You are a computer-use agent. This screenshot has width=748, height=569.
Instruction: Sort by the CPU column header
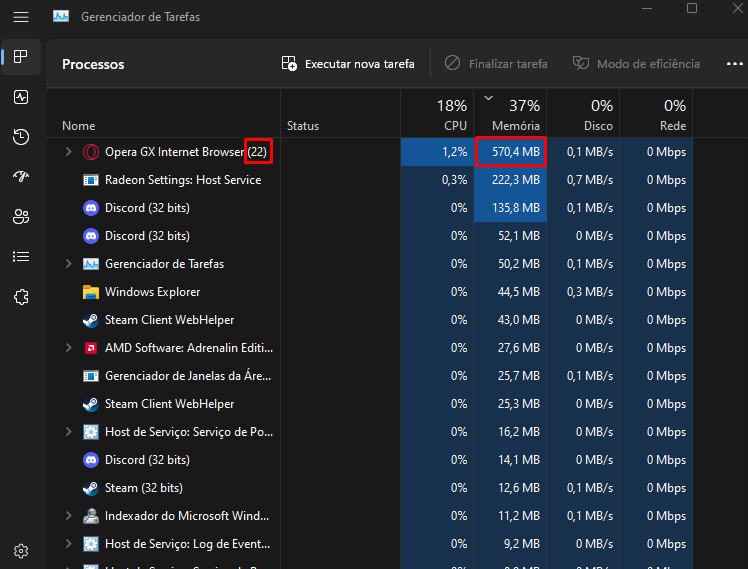coord(437,114)
